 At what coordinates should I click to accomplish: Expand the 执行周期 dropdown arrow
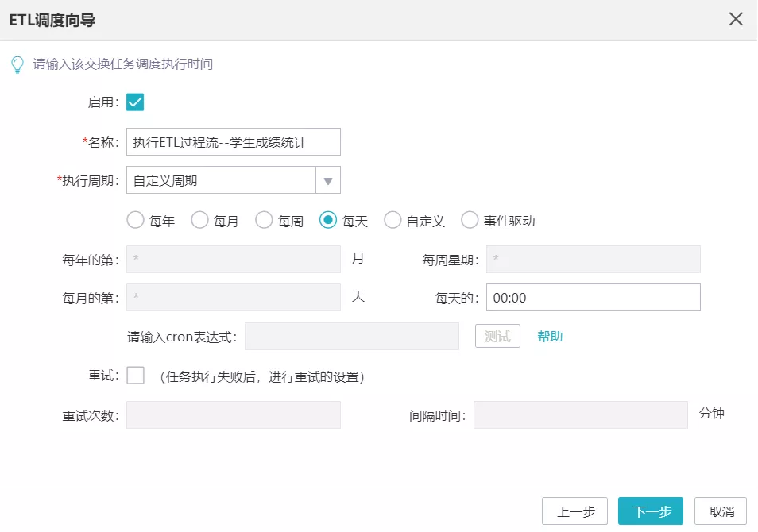pyautogui.click(x=328, y=180)
